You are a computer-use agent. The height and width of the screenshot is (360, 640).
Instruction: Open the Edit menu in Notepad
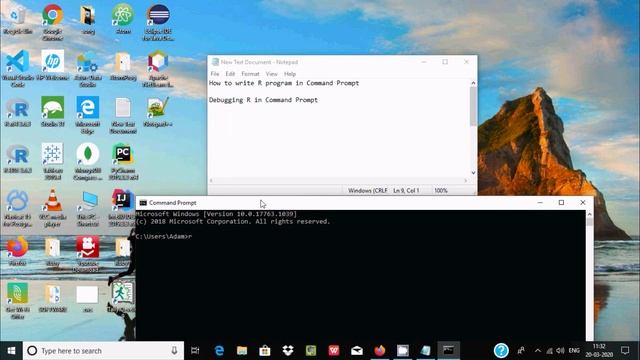(x=230, y=74)
